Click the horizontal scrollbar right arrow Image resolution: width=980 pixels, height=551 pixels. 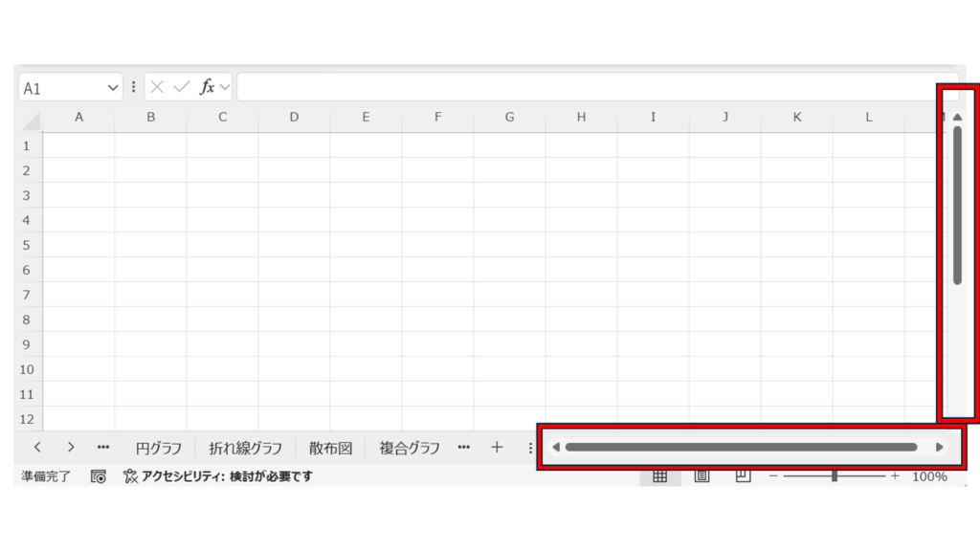[x=940, y=447]
